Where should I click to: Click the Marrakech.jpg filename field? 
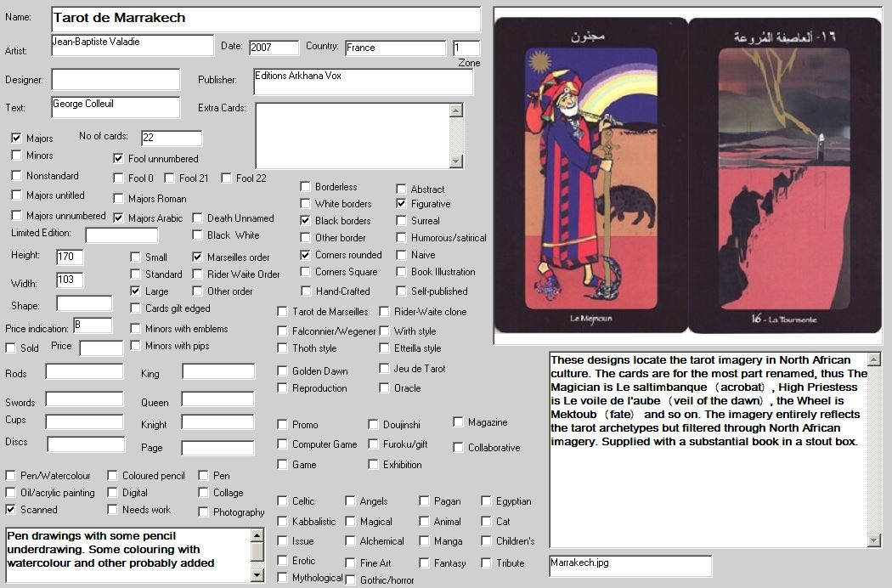pyautogui.click(x=629, y=566)
